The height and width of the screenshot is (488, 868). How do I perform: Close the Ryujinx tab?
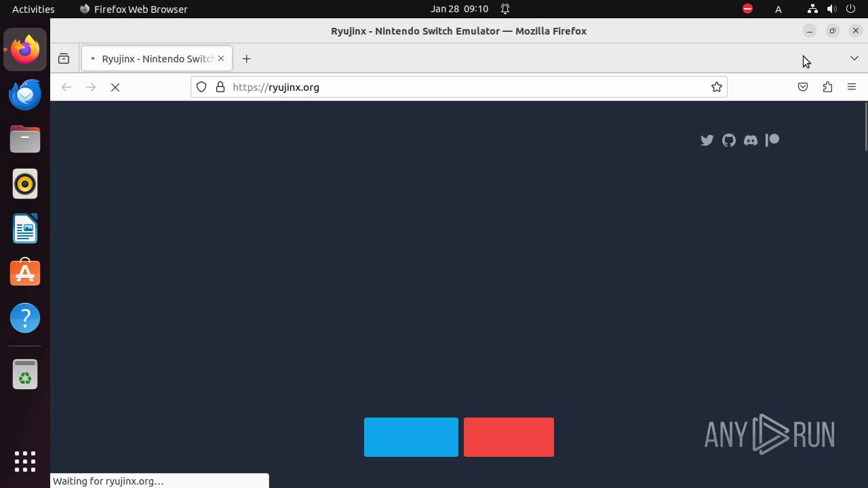pos(221,59)
